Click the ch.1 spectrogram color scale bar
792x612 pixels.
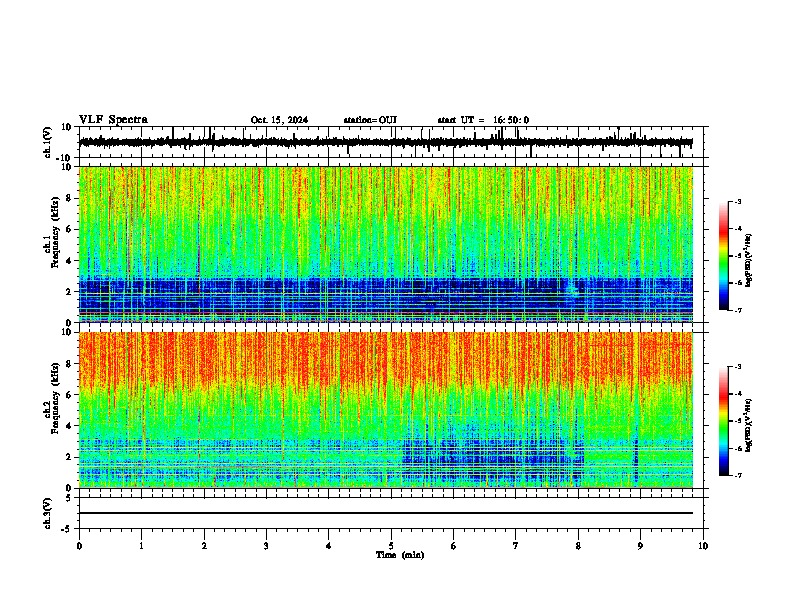coord(723,256)
